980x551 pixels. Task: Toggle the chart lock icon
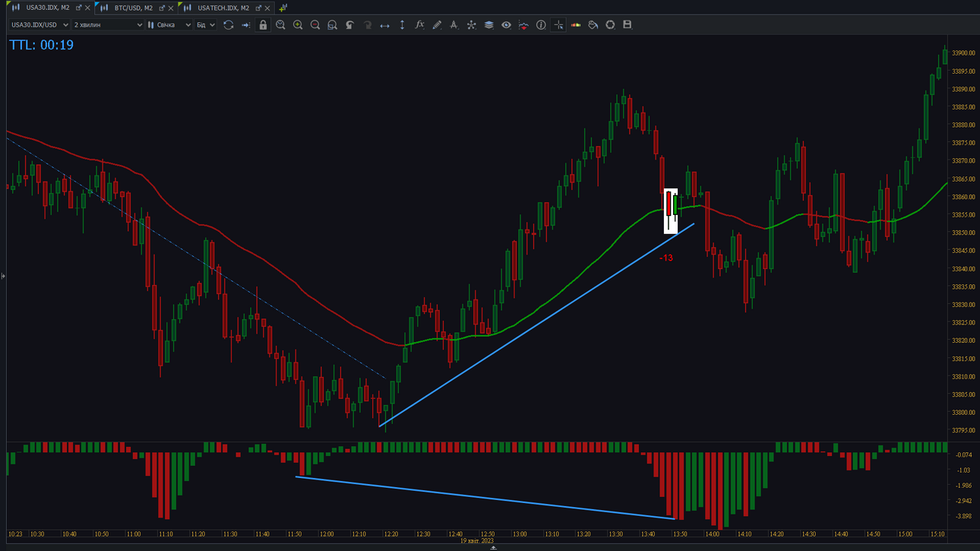point(263,25)
